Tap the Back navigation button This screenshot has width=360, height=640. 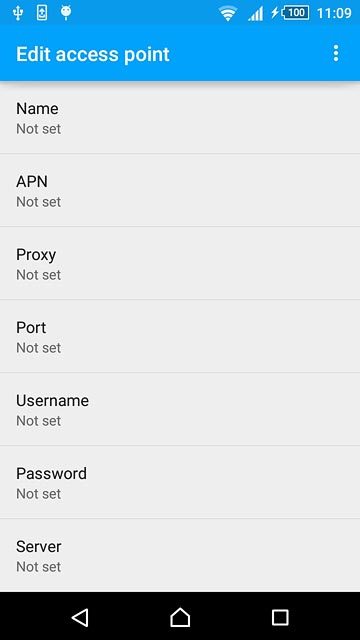(x=80, y=617)
